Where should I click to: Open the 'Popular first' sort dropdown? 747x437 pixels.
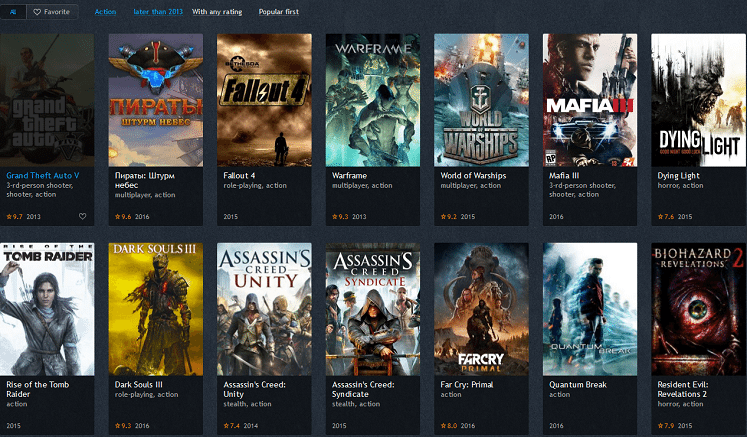[279, 12]
